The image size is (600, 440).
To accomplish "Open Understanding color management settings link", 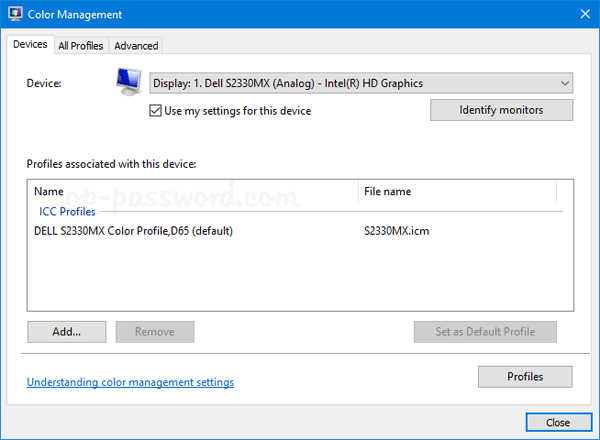I will pos(130,382).
